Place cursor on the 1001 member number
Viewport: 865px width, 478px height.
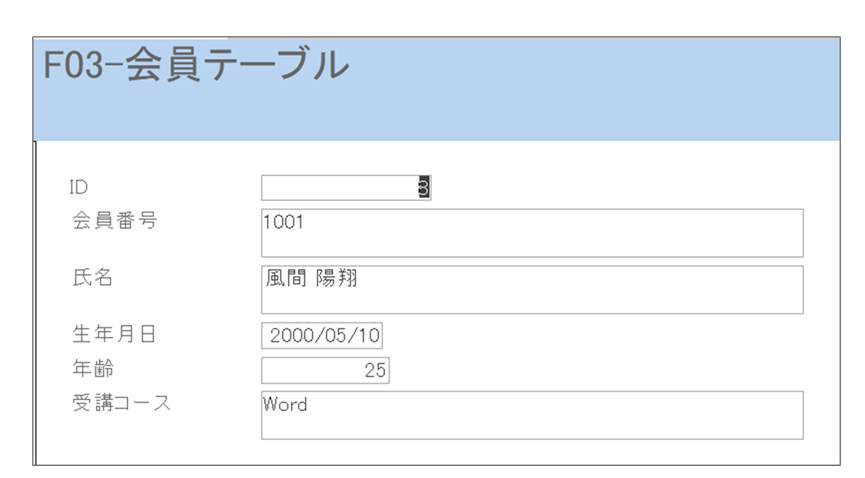coord(282,223)
